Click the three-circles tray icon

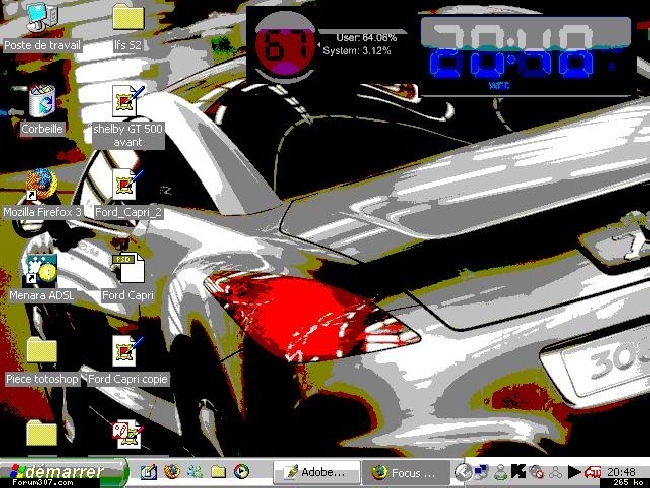click(555, 472)
